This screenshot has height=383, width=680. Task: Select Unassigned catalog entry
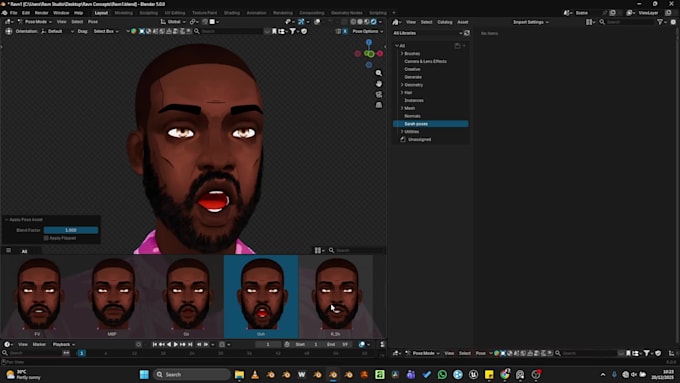click(419, 139)
